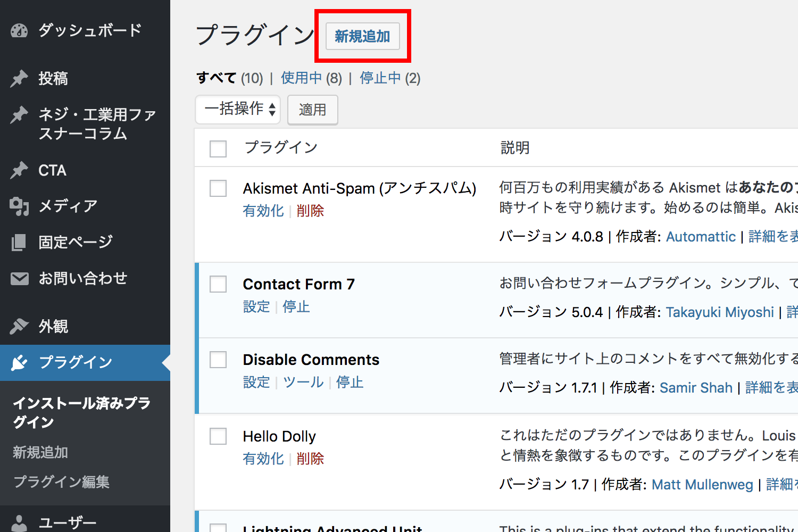Click 新規追加 in sidebar submenu
Image resolution: width=798 pixels, height=532 pixels.
point(40,452)
